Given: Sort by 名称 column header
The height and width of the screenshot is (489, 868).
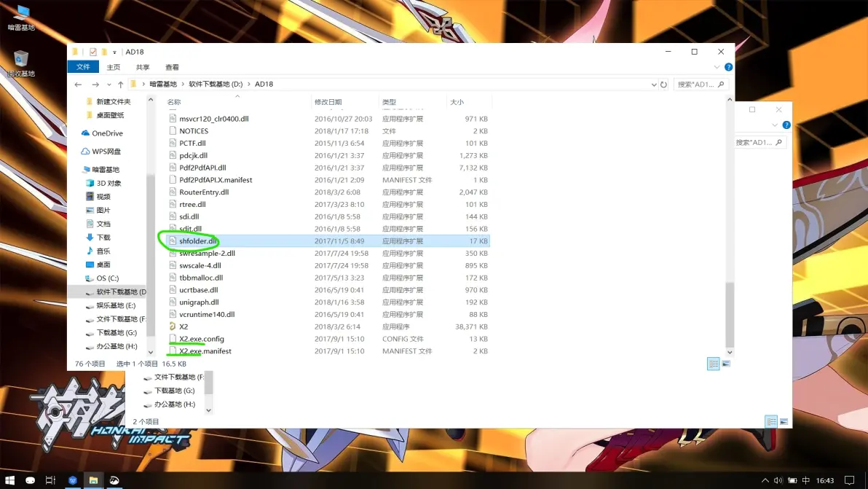Looking at the screenshot, I should pyautogui.click(x=237, y=102).
